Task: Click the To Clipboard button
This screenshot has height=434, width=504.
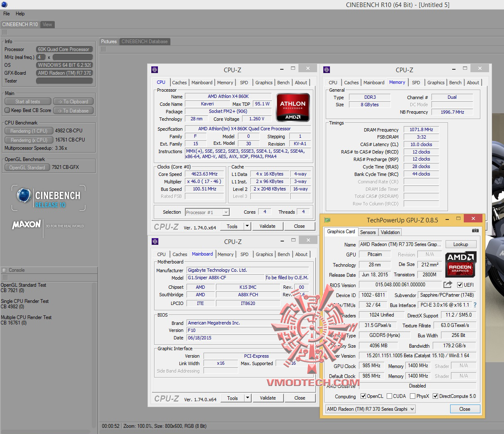Action: [73, 102]
